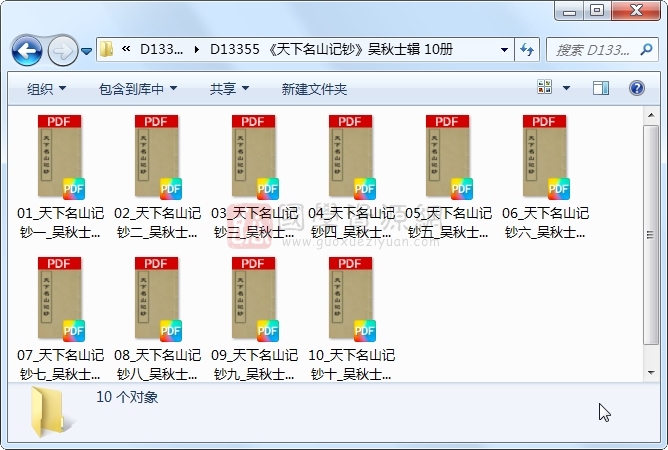Viewport: 668px width, 450px height.
Task: Open Help with the question mark icon
Action: [636, 88]
